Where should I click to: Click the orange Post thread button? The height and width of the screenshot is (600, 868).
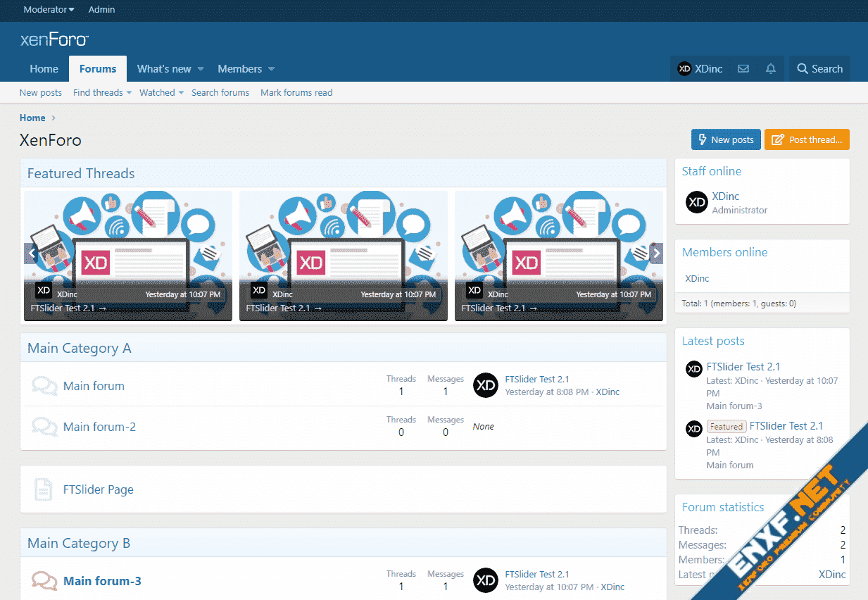click(x=807, y=139)
